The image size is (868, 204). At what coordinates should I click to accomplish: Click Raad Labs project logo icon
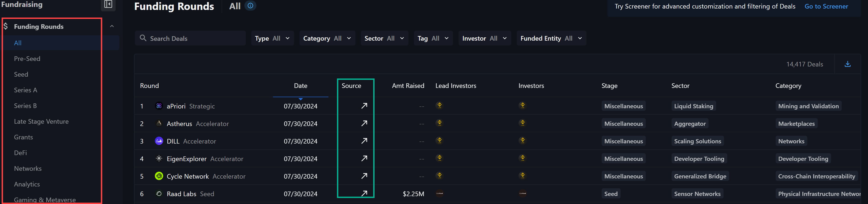[x=159, y=194]
